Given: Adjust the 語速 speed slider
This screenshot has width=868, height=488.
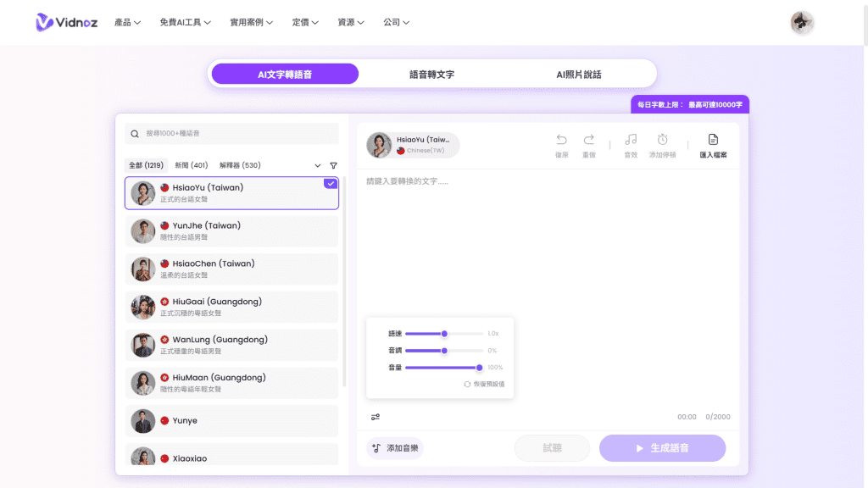Looking at the screenshot, I should pos(444,334).
